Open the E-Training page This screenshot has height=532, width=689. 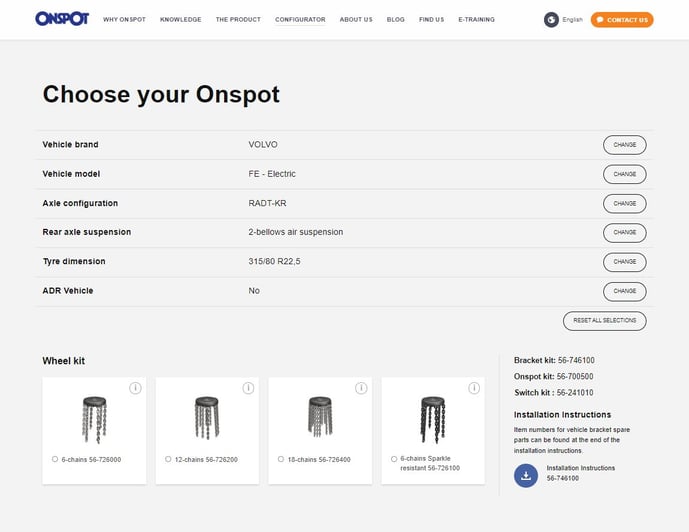476,20
